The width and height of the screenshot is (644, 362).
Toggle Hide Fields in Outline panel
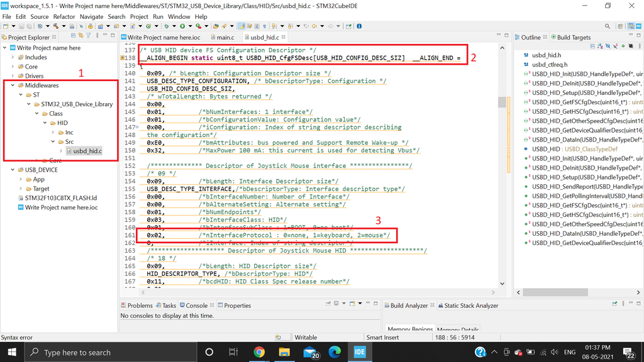(x=608, y=46)
